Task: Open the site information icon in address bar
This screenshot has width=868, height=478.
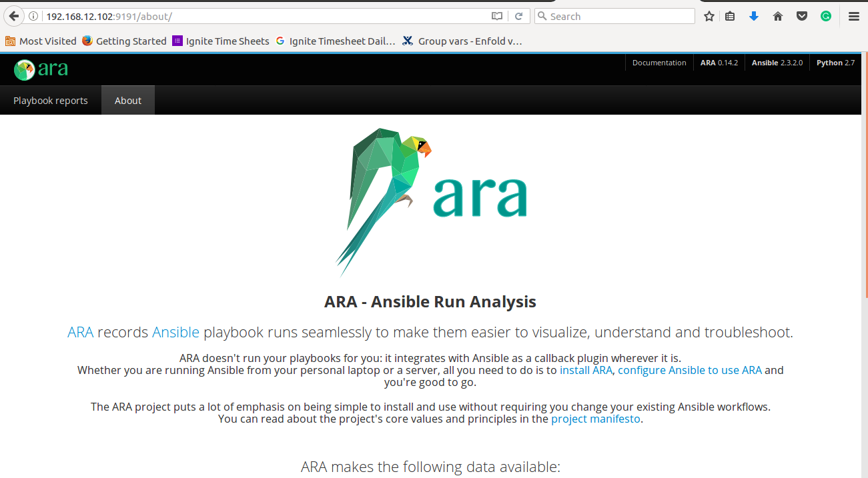Action: coord(33,16)
